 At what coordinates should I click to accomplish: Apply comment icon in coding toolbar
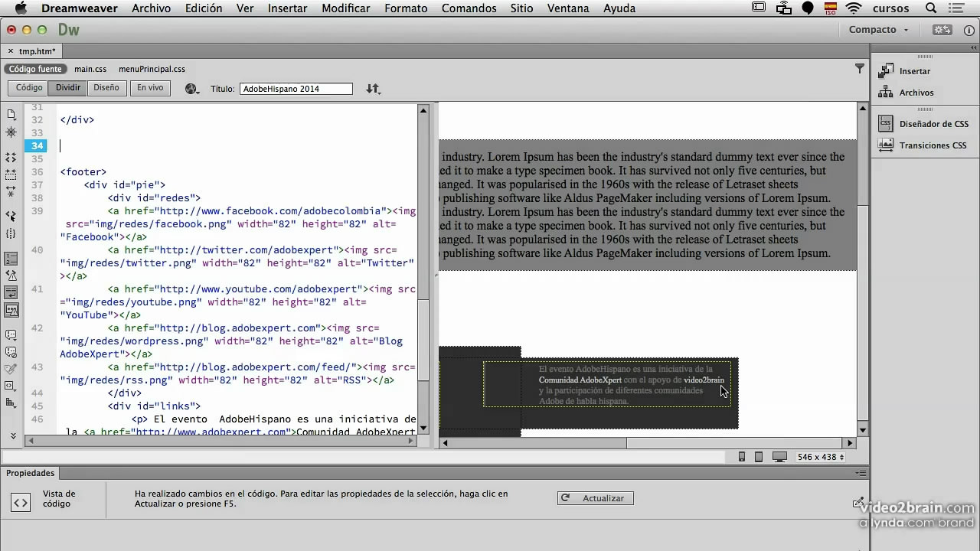click(11, 335)
